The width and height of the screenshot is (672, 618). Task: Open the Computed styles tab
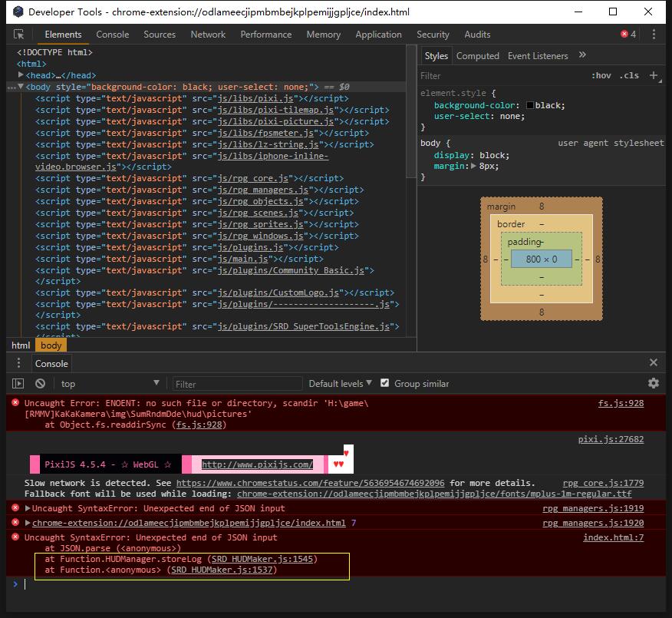[x=477, y=56]
